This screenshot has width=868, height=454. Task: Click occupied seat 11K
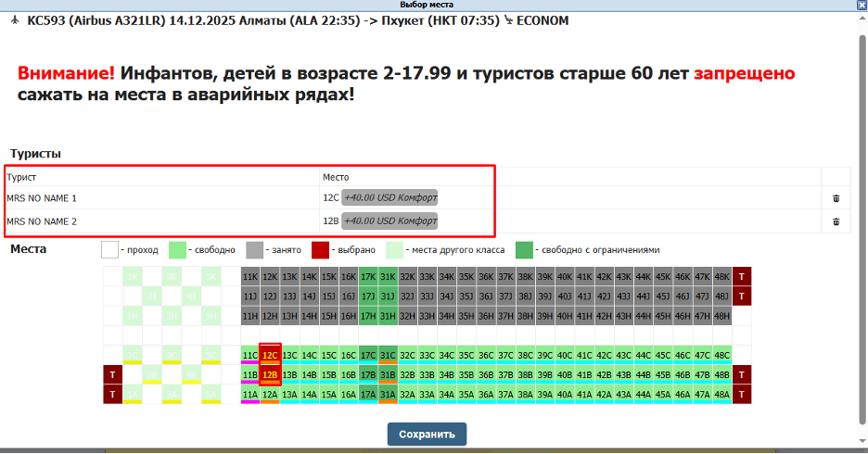pyautogui.click(x=250, y=276)
